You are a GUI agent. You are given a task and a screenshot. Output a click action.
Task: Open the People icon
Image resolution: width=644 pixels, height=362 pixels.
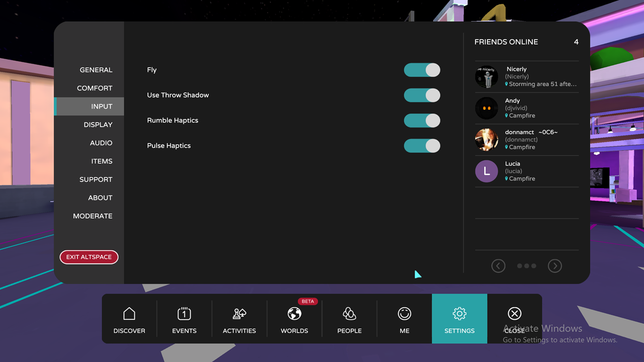[x=349, y=314]
